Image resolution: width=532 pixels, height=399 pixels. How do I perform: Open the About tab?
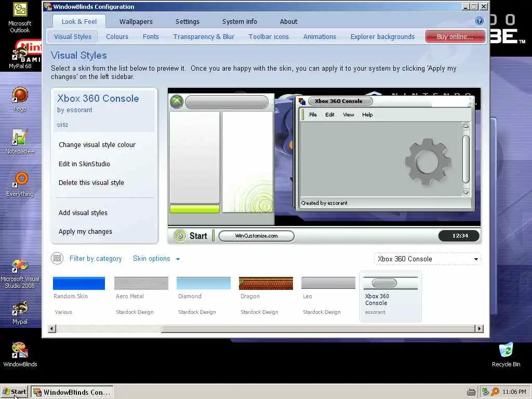pyautogui.click(x=288, y=21)
